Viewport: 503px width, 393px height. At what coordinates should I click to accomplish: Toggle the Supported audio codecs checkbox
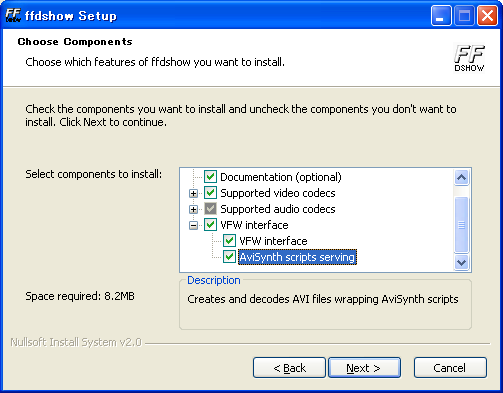[x=210, y=209]
